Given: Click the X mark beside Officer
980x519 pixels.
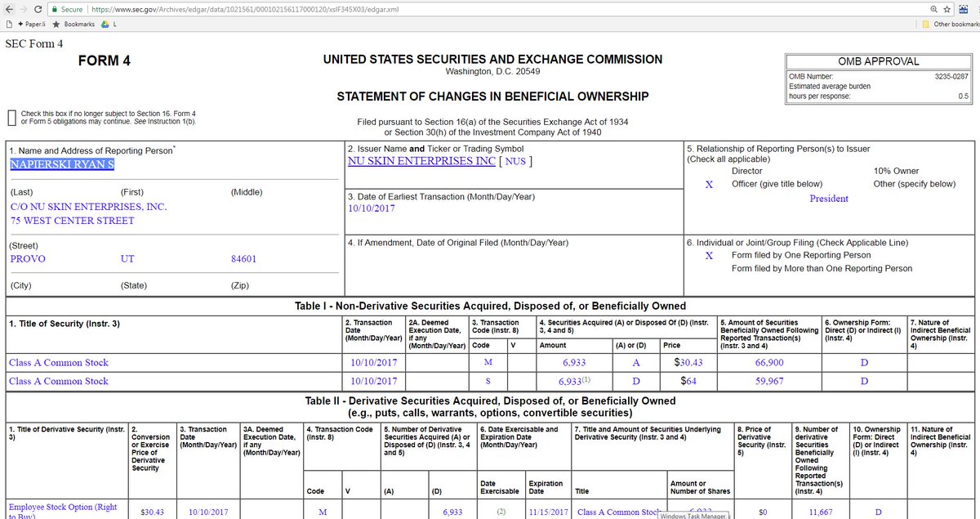Looking at the screenshot, I should (x=709, y=185).
